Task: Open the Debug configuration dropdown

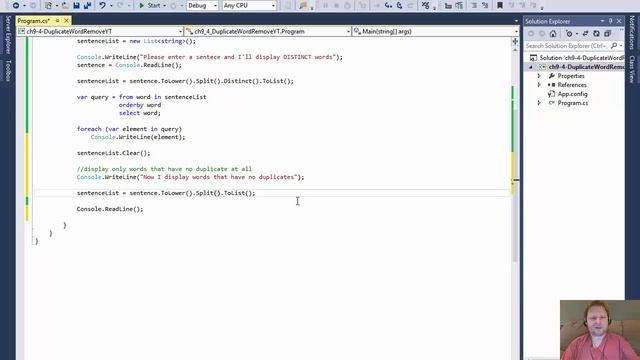Action: [x=202, y=6]
